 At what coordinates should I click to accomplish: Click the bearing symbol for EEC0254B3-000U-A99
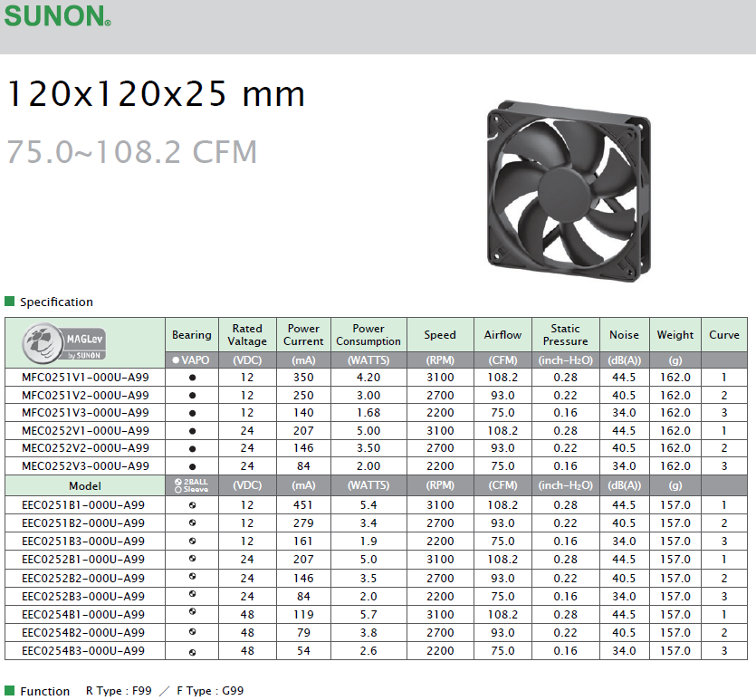(x=192, y=652)
